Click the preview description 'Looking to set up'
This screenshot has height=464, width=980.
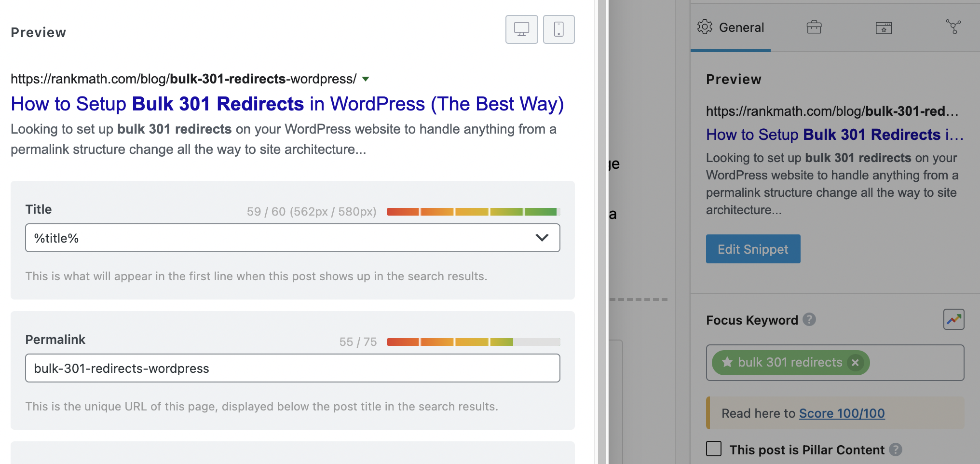click(x=284, y=139)
